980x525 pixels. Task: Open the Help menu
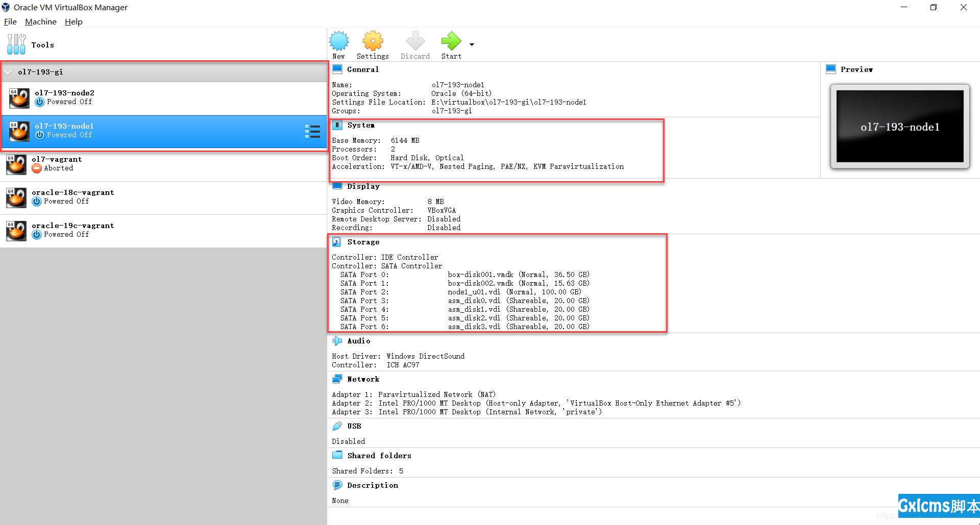[x=73, y=21]
